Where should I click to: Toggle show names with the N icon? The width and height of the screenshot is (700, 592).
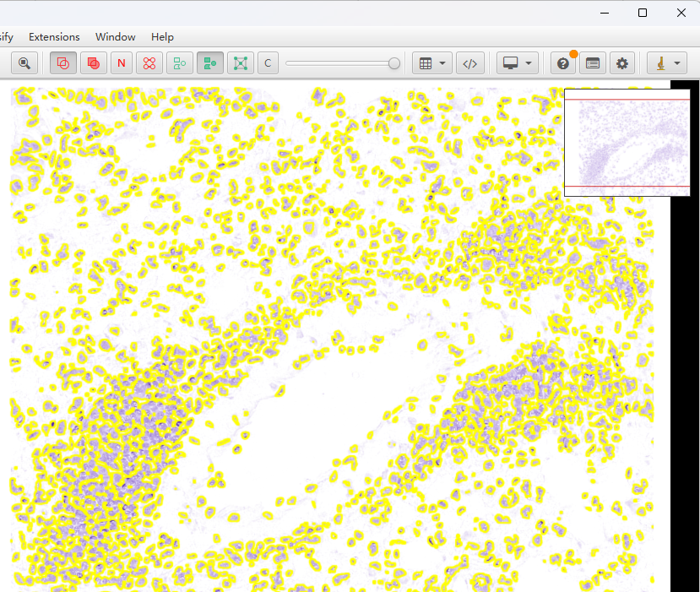[122, 63]
